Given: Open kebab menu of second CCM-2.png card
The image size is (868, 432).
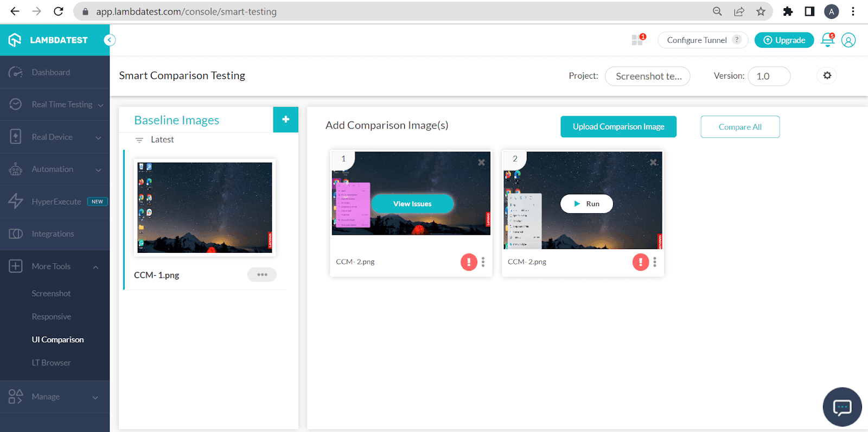Looking at the screenshot, I should coord(655,262).
